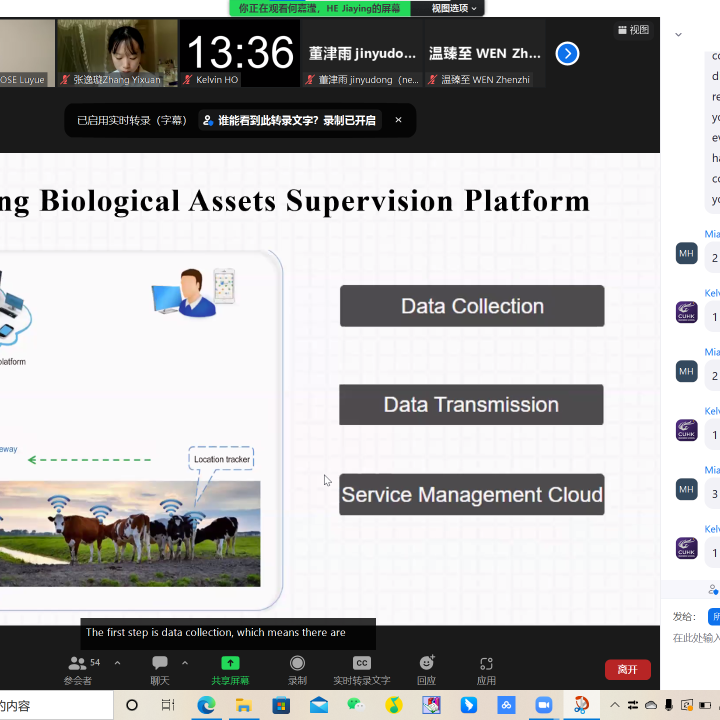Open the 视图选项 dropdown at top
Screen dimensions: 720x720
[x=455, y=8]
